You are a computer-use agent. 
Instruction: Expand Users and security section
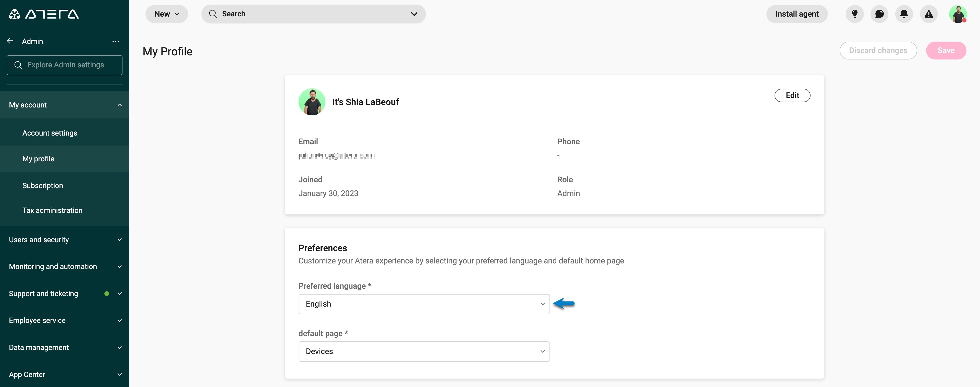65,240
